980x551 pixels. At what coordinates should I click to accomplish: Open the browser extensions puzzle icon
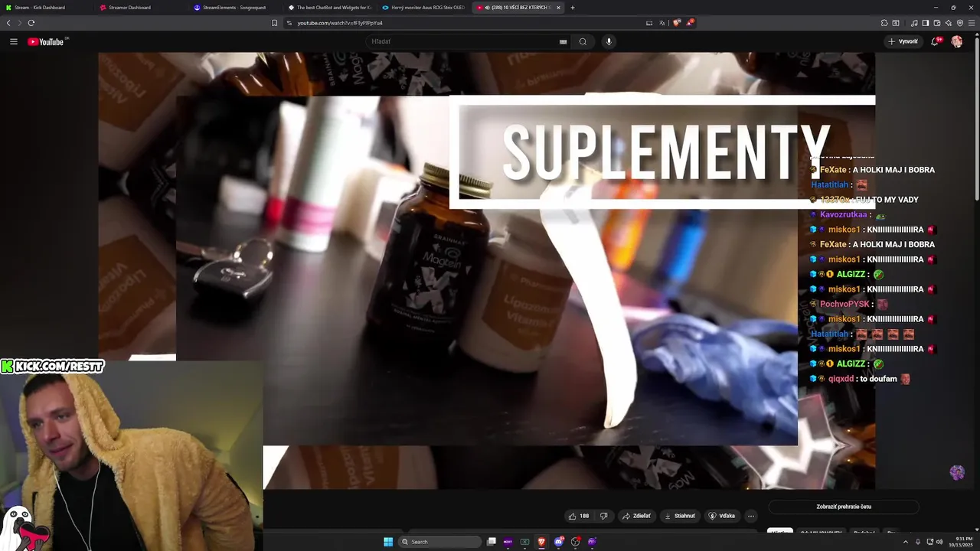(884, 23)
